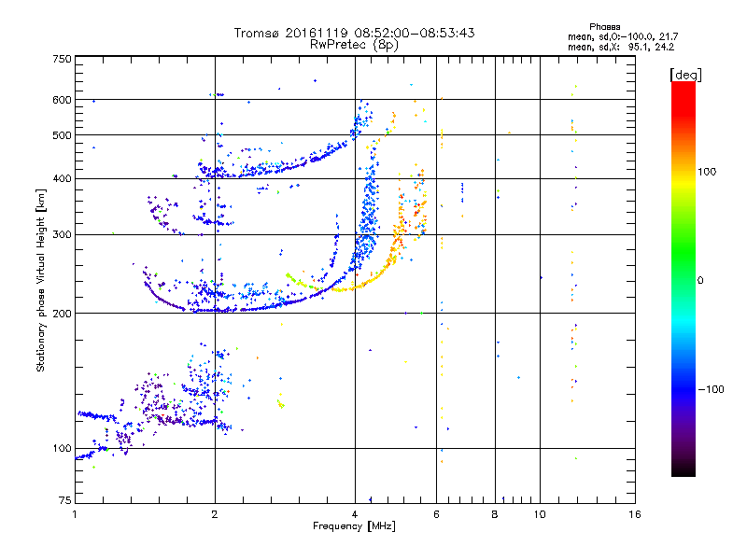Image resolution: width=747 pixels, height=560 pixels.
Task: Click the black bottom of the phase colorbar
Action: point(684,469)
